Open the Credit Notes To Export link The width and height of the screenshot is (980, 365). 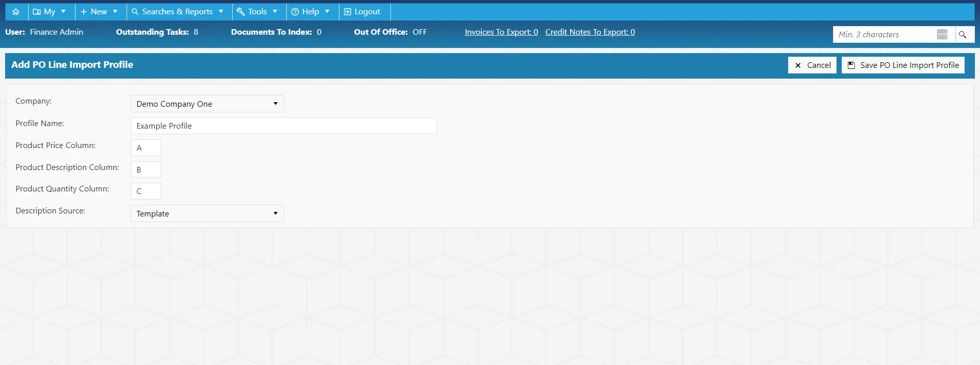[x=590, y=32]
